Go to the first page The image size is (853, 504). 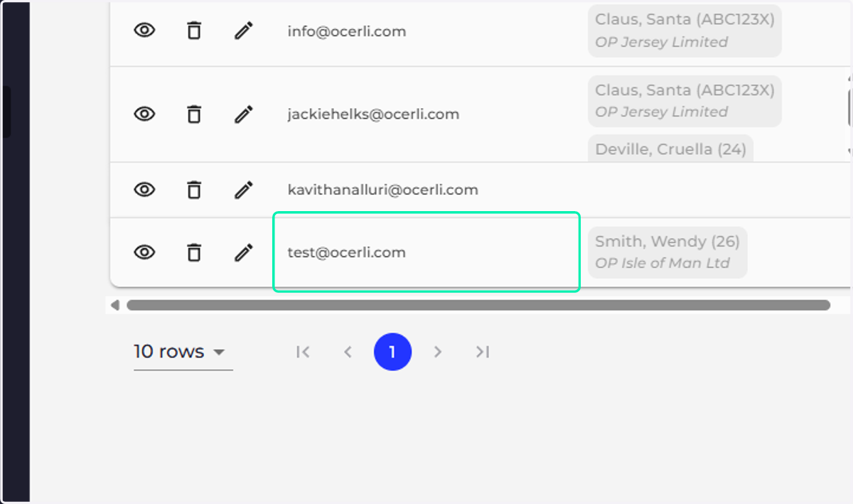tap(303, 352)
